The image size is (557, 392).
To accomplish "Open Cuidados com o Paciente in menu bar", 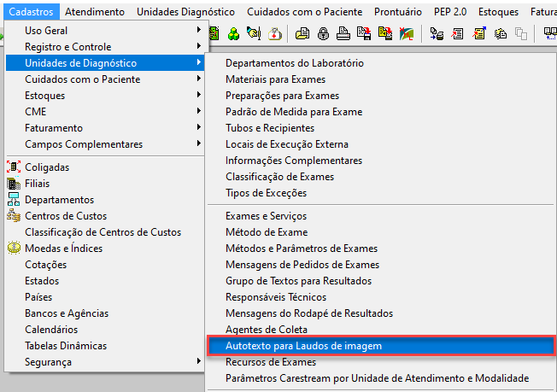I will [304, 12].
